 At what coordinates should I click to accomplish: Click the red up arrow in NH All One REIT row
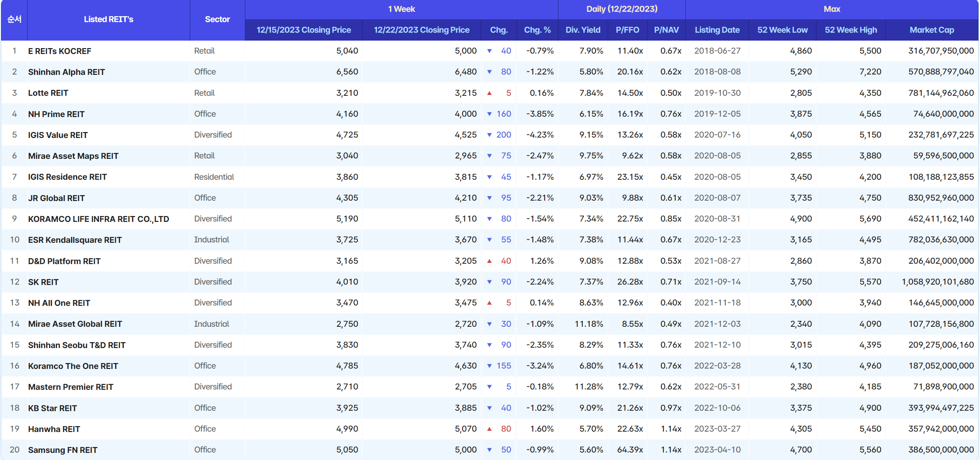[x=489, y=303]
